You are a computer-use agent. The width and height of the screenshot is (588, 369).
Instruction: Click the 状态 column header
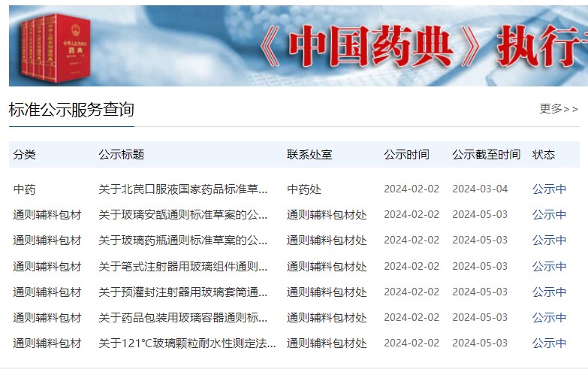(544, 155)
